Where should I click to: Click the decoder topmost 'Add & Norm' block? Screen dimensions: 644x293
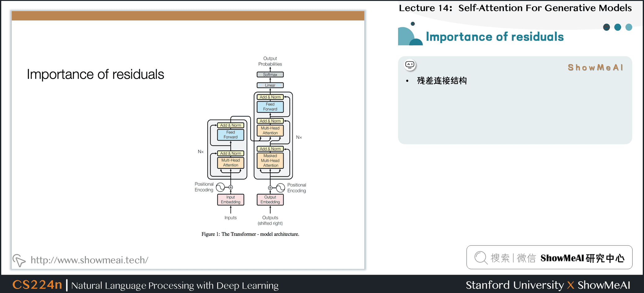[x=270, y=97]
